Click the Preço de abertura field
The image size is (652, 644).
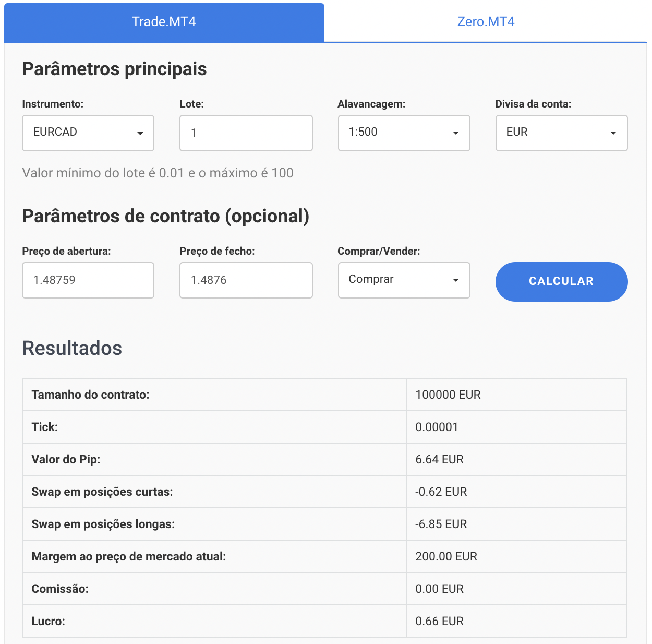(88, 280)
